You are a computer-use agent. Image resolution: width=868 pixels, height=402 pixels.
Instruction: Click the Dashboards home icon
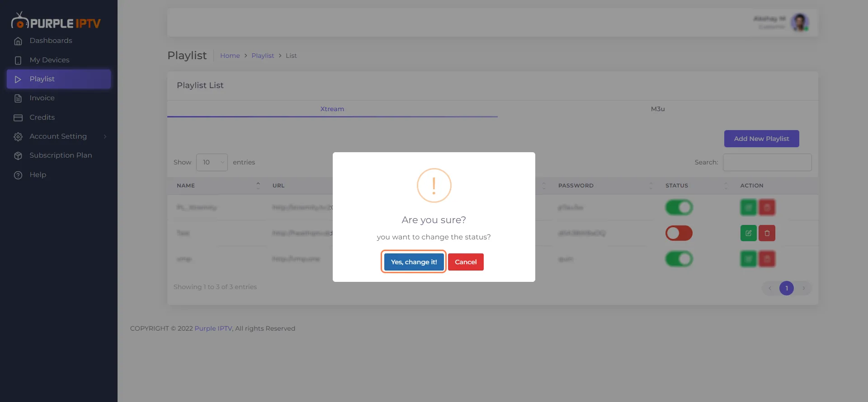(18, 41)
